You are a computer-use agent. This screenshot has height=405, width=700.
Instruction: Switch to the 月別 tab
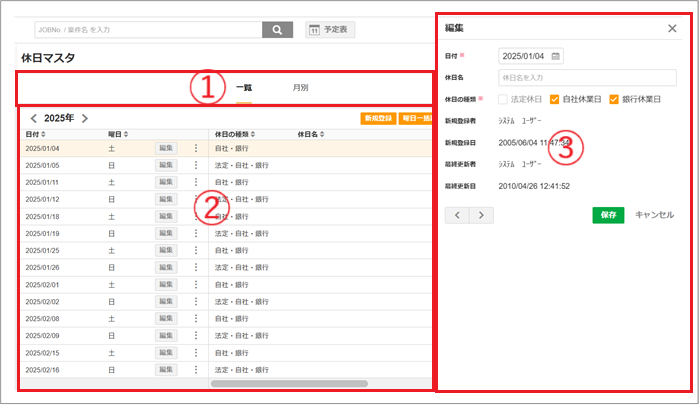300,87
